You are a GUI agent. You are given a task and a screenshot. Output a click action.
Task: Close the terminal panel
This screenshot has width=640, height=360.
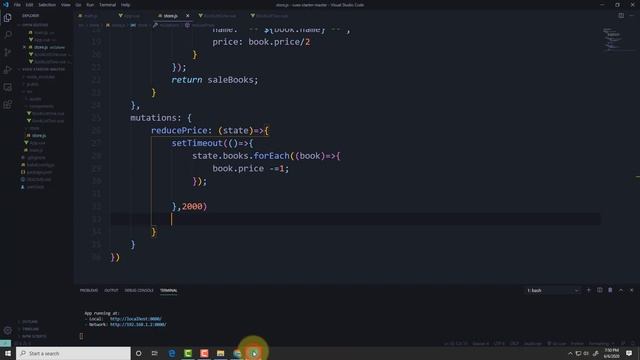[631, 290]
